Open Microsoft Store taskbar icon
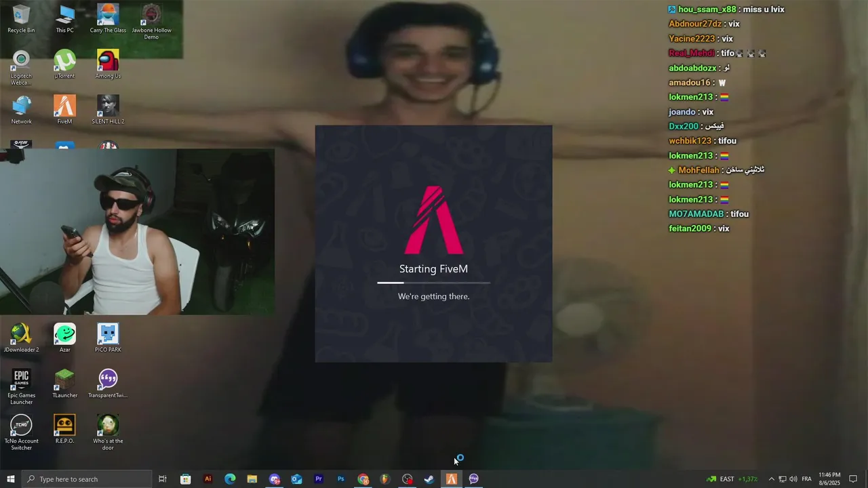Viewport: 868px width, 488px height. click(x=185, y=479)
